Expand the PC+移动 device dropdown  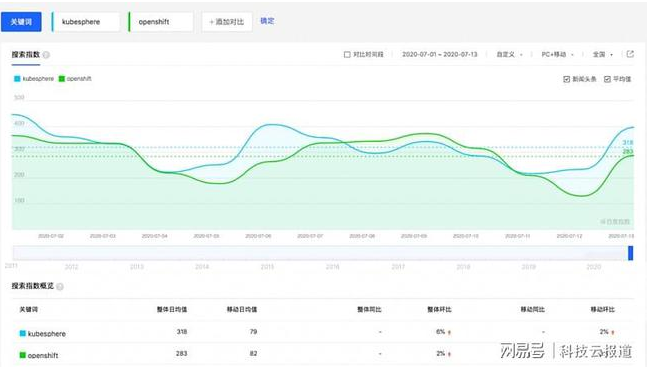[x=558, y=55]
